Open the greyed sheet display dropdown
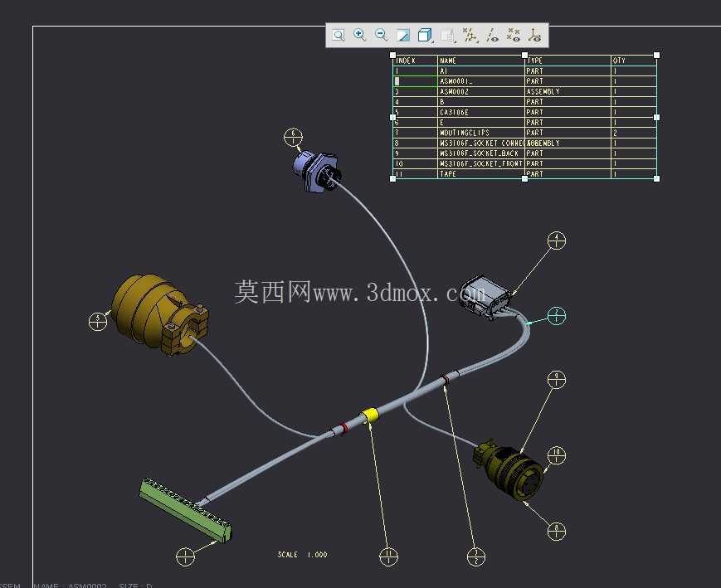 447,35
